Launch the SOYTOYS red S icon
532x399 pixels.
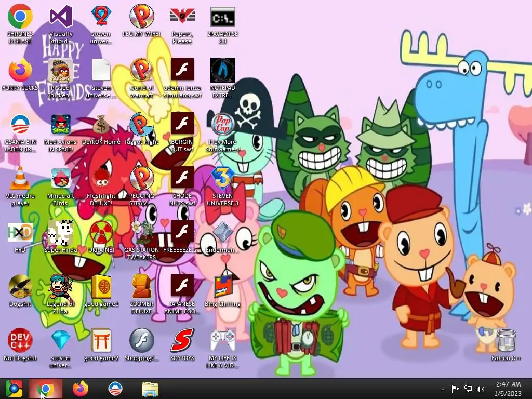182,340
